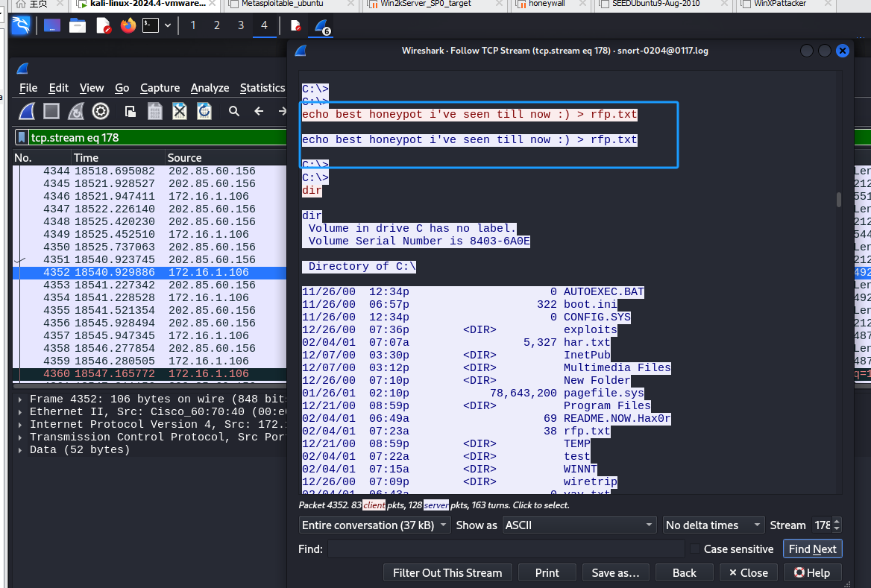Launch Firefox from the top panel
The image size is (871, 588).
(128, 25)
